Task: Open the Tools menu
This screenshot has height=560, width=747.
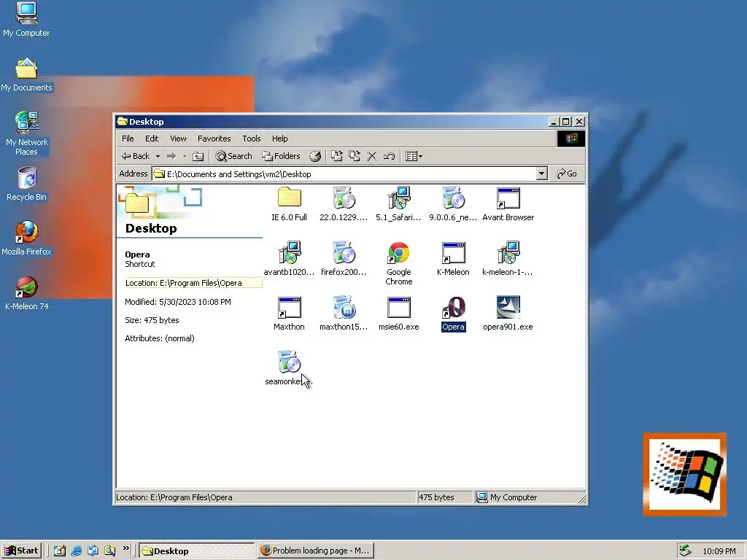Action: (x=252, y=139)
